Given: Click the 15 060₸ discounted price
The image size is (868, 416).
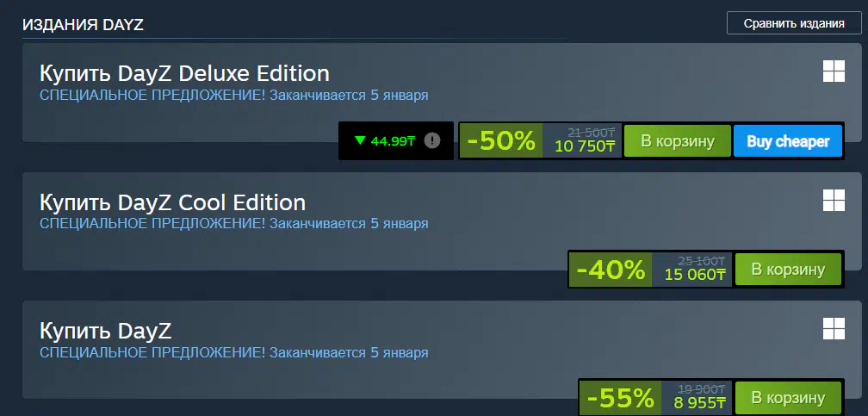Looking at the screenshot, I should pyautogui.click(x=695, y=275).
